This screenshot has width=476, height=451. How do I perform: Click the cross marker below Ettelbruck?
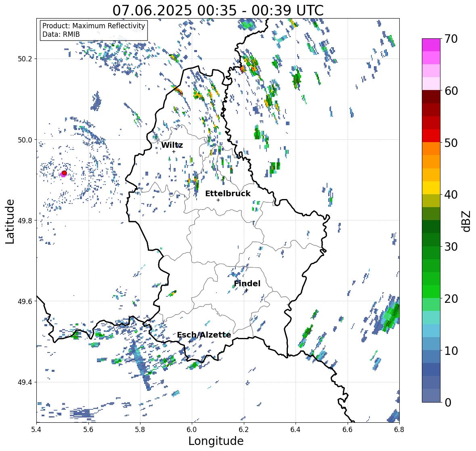click(218, 200)
